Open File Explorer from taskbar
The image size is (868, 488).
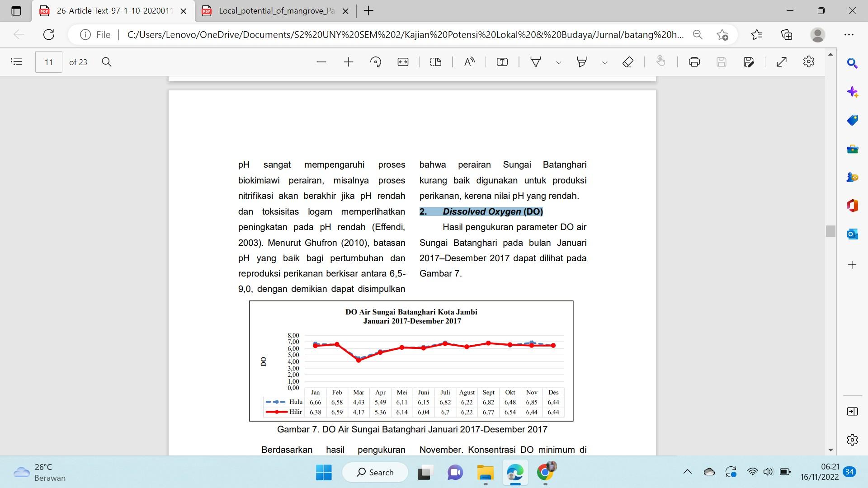pyautogui.click(x=485, y=472)
